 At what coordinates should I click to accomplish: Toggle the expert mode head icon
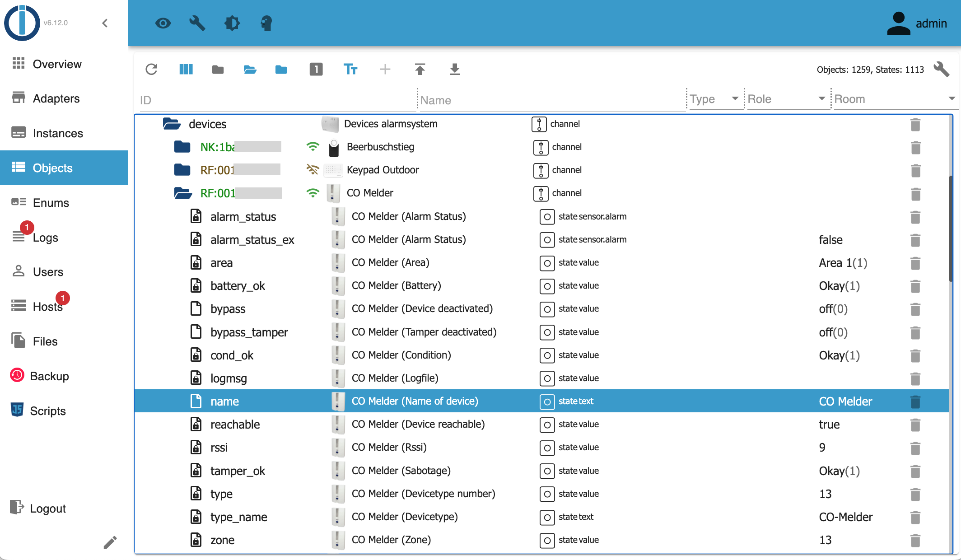click(266, 23)
